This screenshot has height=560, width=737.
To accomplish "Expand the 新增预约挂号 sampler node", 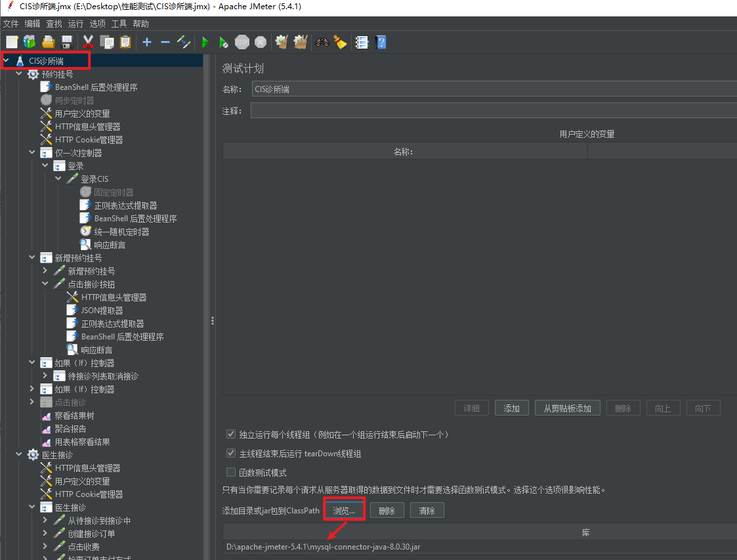I will click(x=45, y=270).
